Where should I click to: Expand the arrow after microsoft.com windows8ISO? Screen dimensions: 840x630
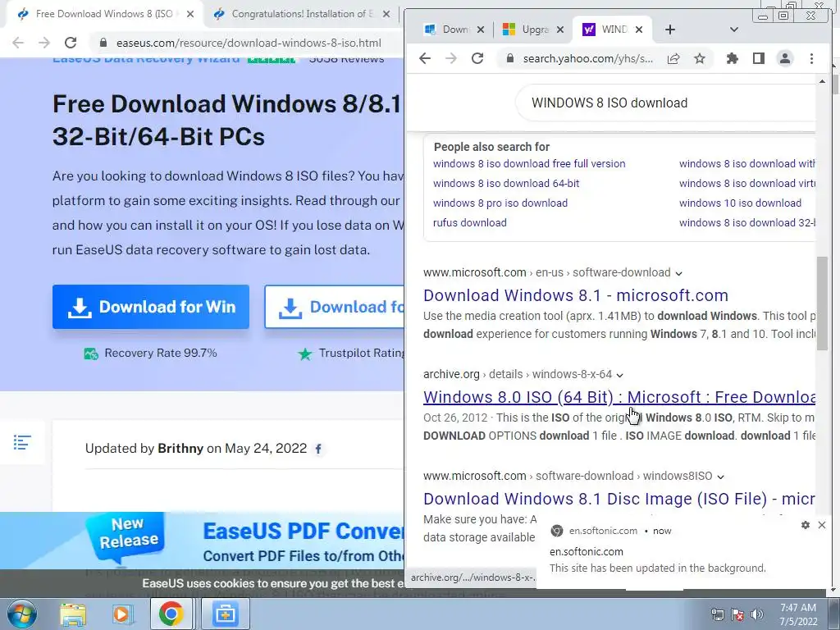[x=720, y=477]
